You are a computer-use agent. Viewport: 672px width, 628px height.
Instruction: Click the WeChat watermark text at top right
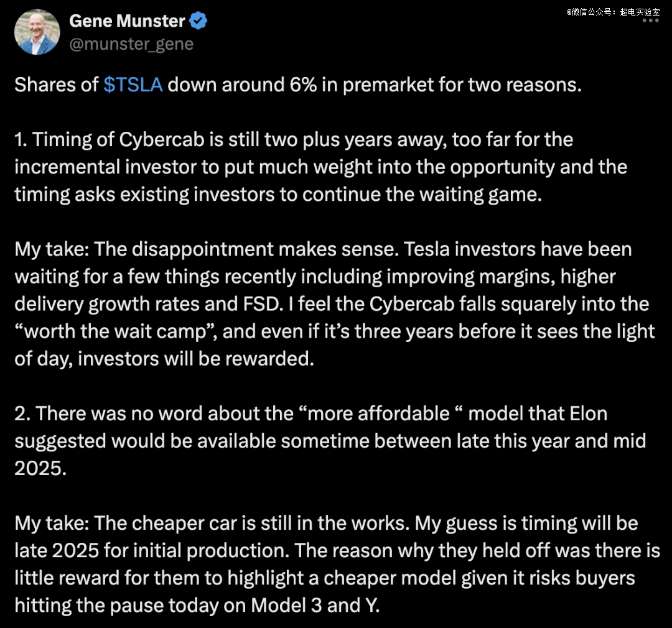click(x=613, y=12)
